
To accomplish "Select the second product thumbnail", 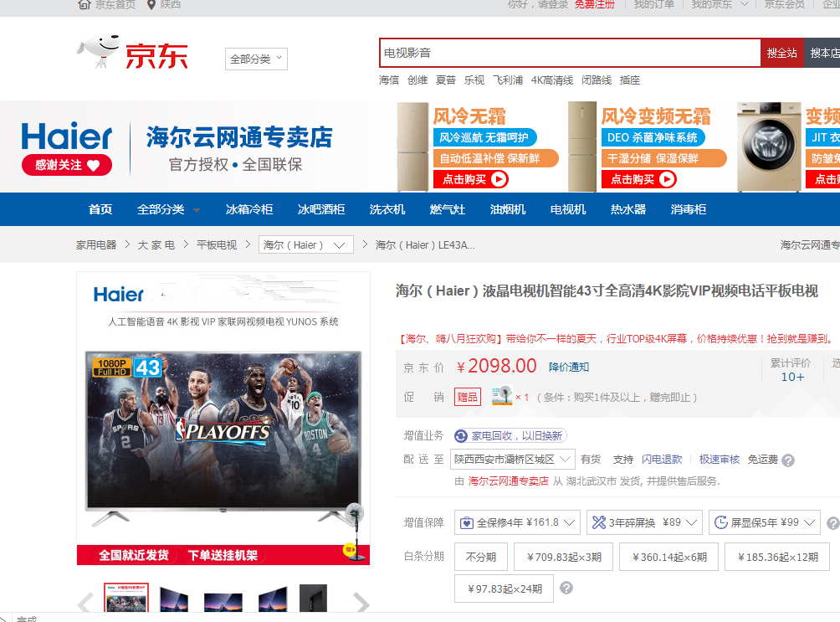I will tap(174, 599).
